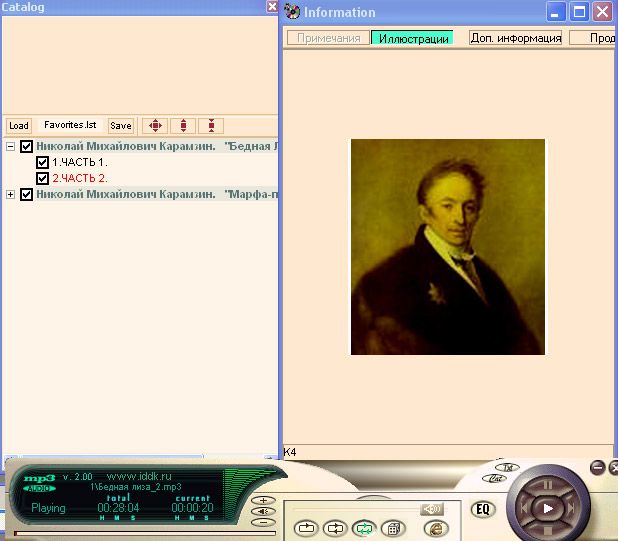Collapse the "Бедная Лиза" tree node
This screenshot has height=541, width=618.
tap(11, 146)
